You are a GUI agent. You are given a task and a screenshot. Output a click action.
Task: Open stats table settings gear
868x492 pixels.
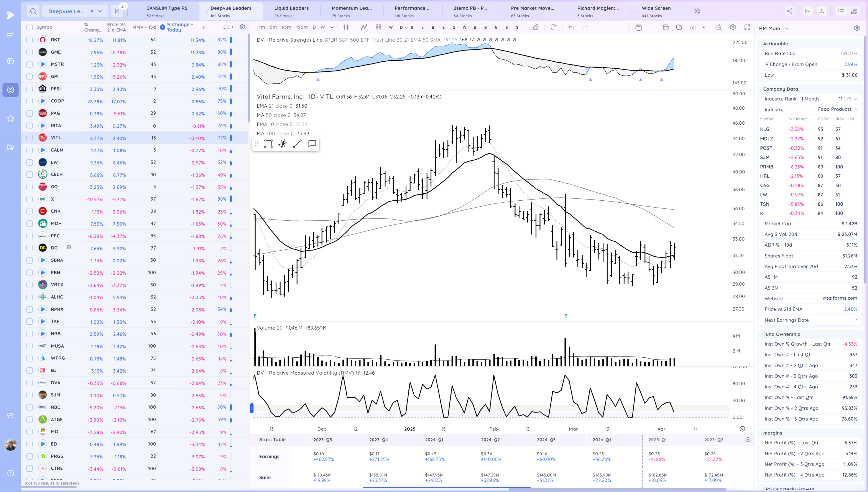(748, 440)
